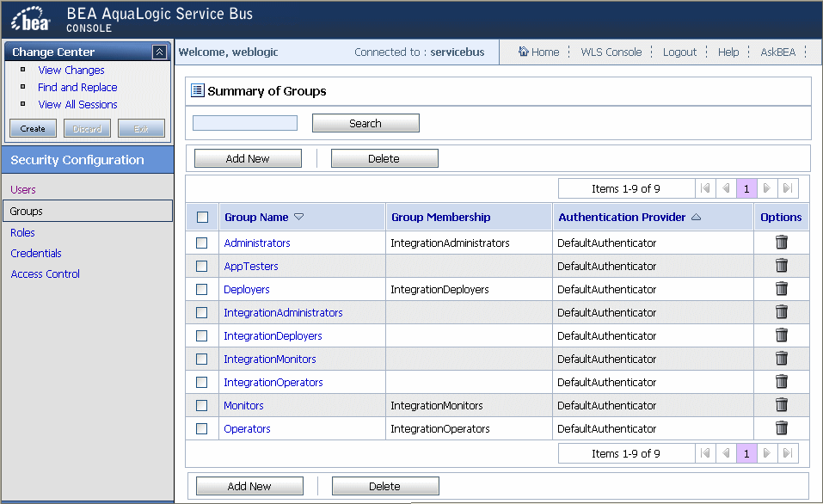
Task: Click the group search text field
Action: click(x=245, y=123)
